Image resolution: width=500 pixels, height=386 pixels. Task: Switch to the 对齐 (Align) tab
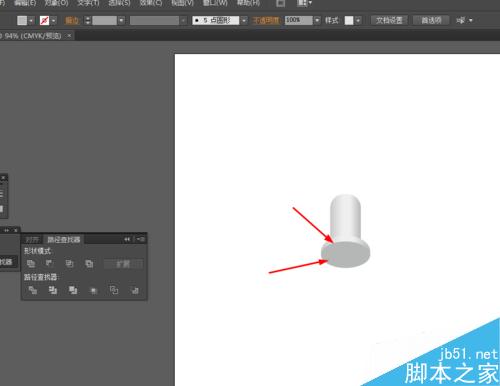point(33,239)
